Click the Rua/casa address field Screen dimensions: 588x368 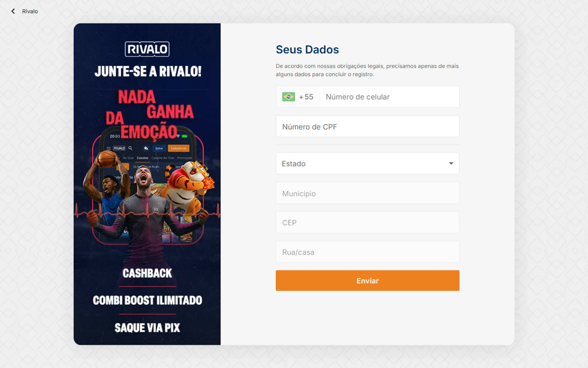click(x=367, y=252)
